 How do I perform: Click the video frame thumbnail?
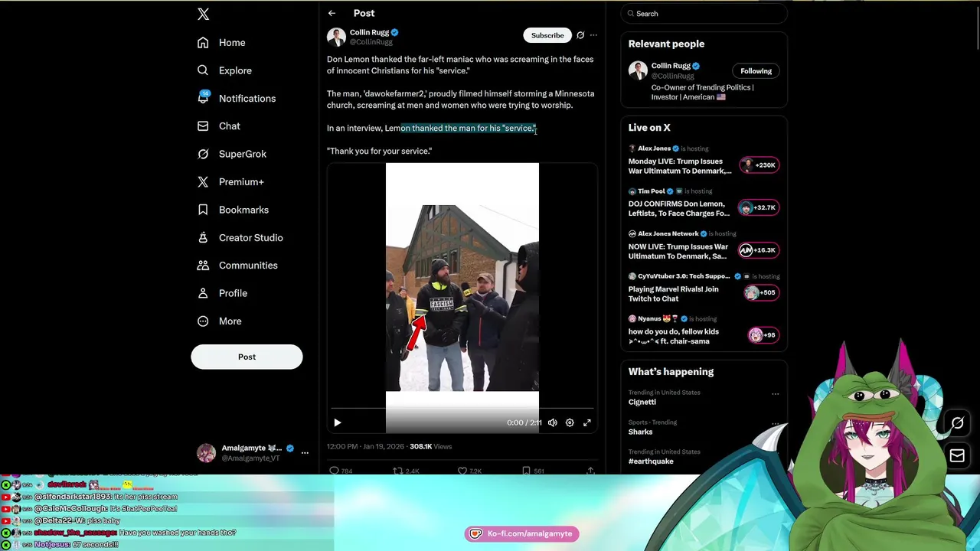coord(462,298)
